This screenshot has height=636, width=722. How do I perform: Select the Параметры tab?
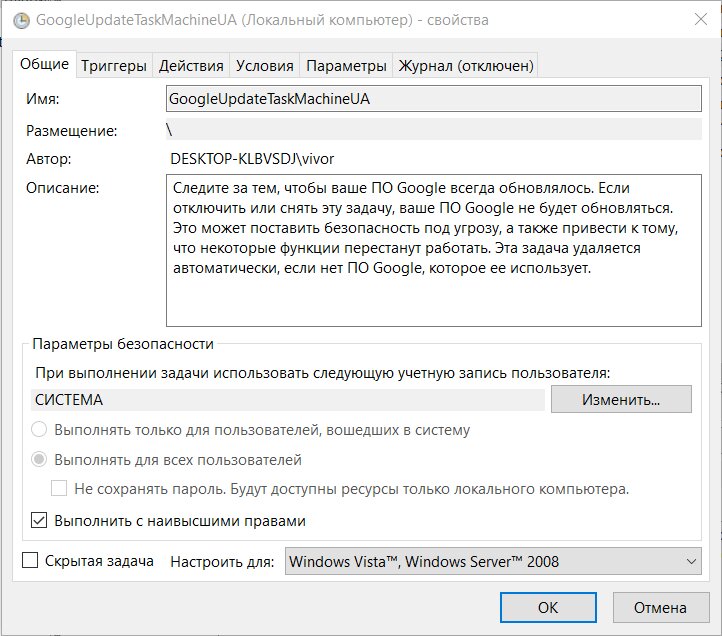pyautogui.click(x=346, y=66)
